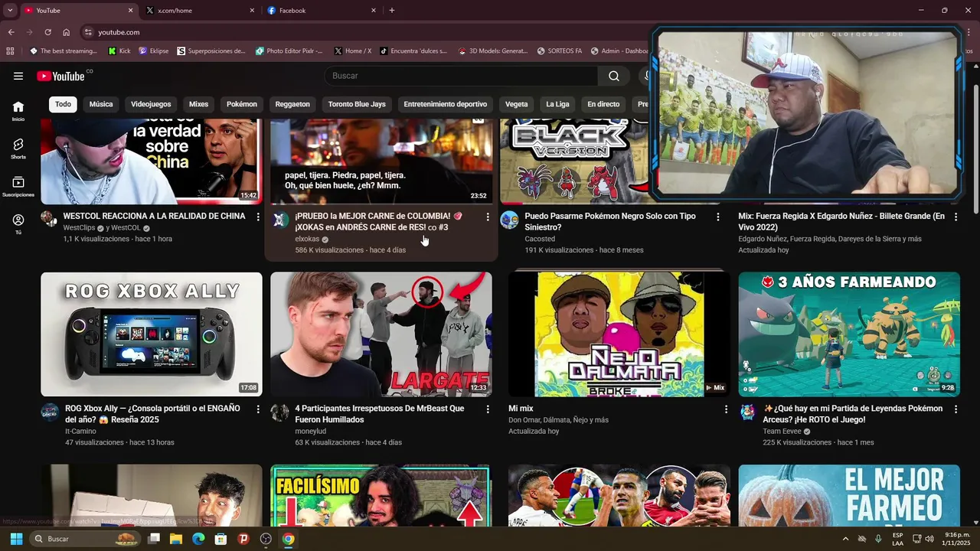Switch to the Facebook browser tab
The width and height of the screenshot is (980, 551).
pyautogui.click(x=320, y=11)
